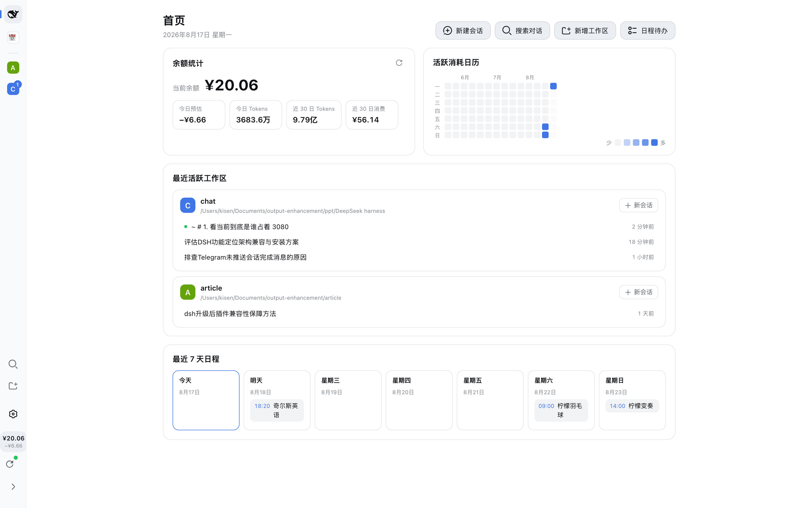Click the sidebar update refresh icon
Viewport: 812px width, 508px height.
10,464
